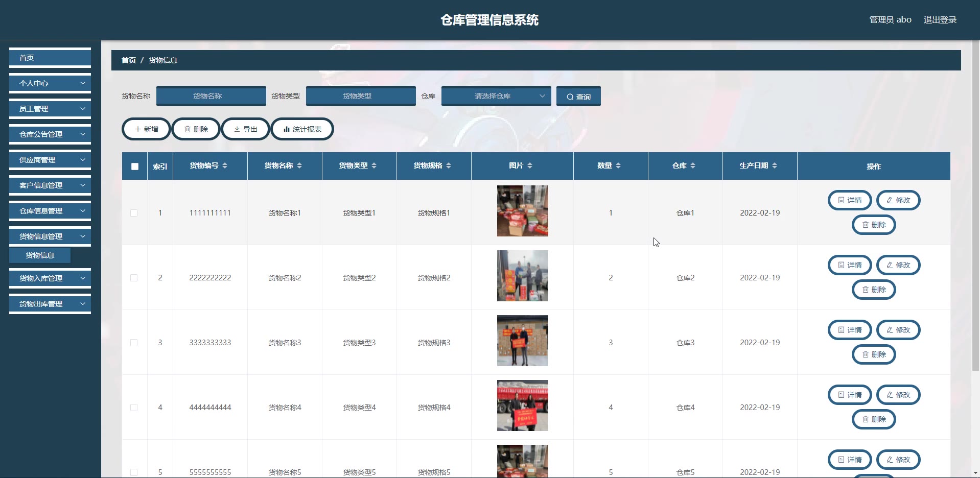Click the 货物类型2 cell
The width and height of the screenshot is (980, 478).
click(359, 278)
